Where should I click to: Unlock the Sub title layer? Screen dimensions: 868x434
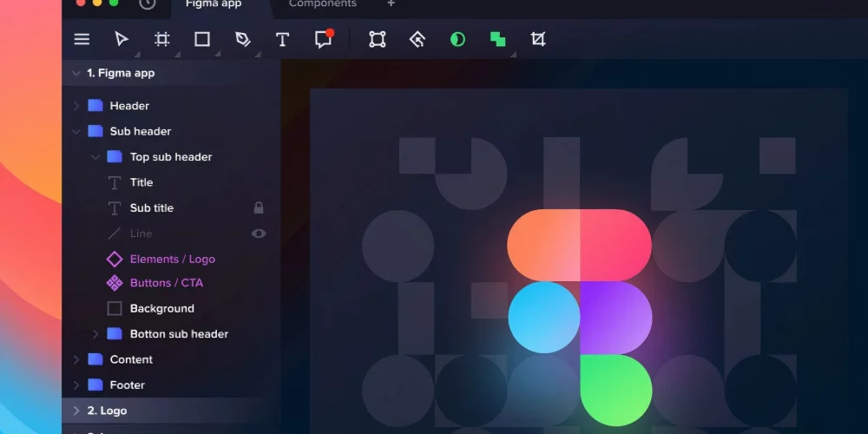259,208
